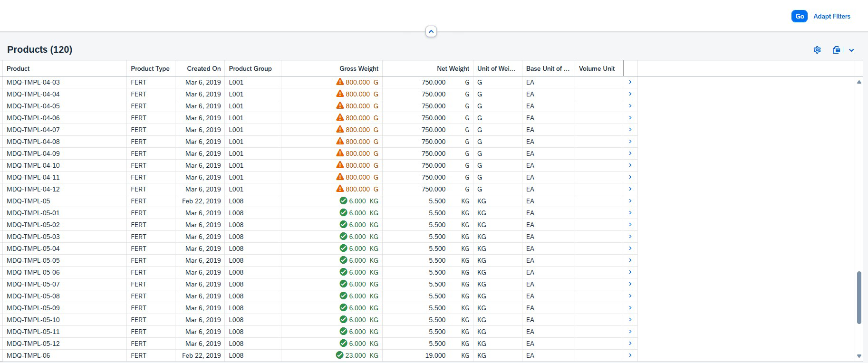Select the MDQ-TMPL-05-06 product cell

pos(33,272)
